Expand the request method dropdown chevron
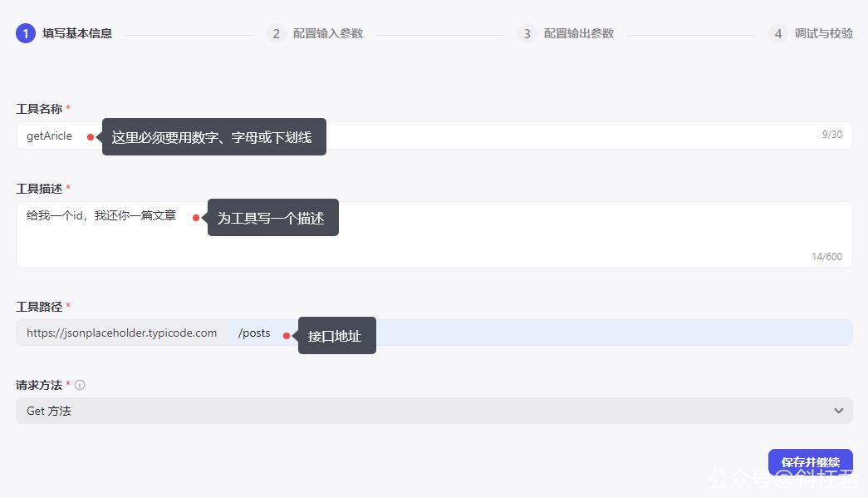Image resolution: width=868 pixels, height=498 pixels. 839,411
